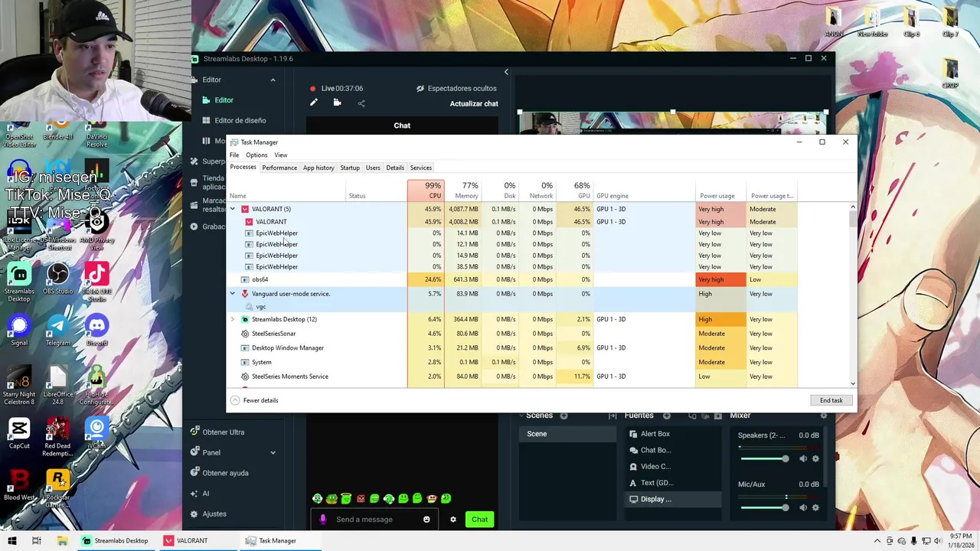Select the Alert Box source
This screenshot has width=980, height=551.
pyautogui.click(x=672, y=434)
